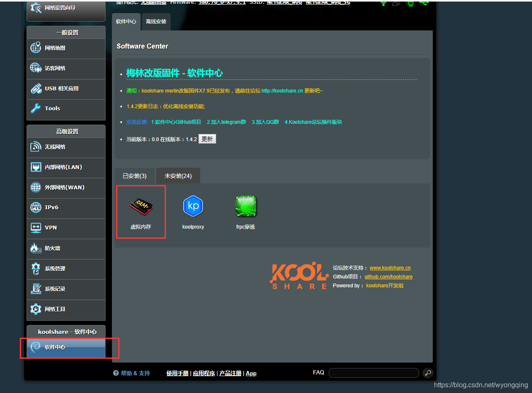Viewport: 532px width, 393px height.
Task: Open 1.软件中心GitHub项目 link
Action: point(176,122)
